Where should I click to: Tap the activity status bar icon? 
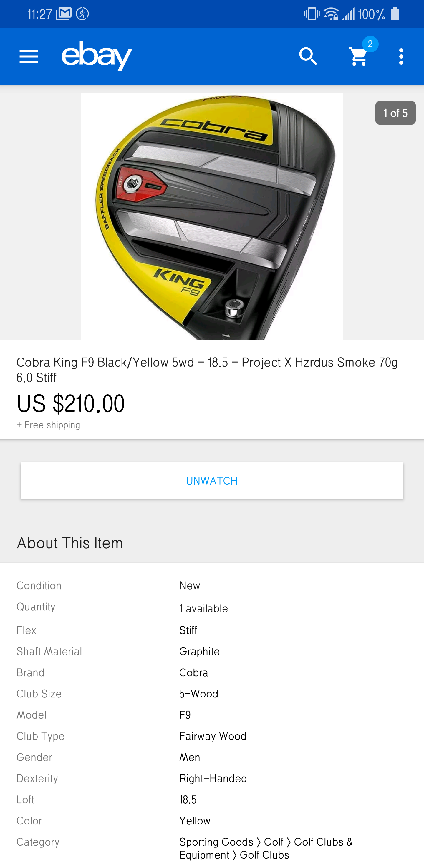pyautogui.click(x=82, y=14)
